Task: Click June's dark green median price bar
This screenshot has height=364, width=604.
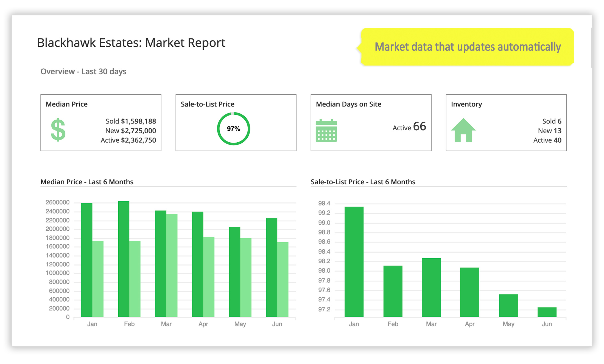Action: pyautogui.click(x=272, y=267)
